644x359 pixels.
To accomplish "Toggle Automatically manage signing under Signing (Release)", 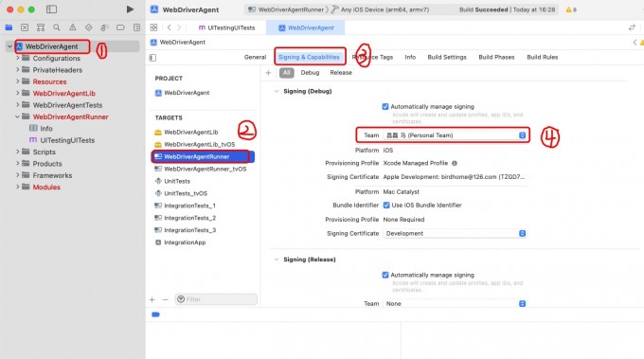I will tap(385, 276).
